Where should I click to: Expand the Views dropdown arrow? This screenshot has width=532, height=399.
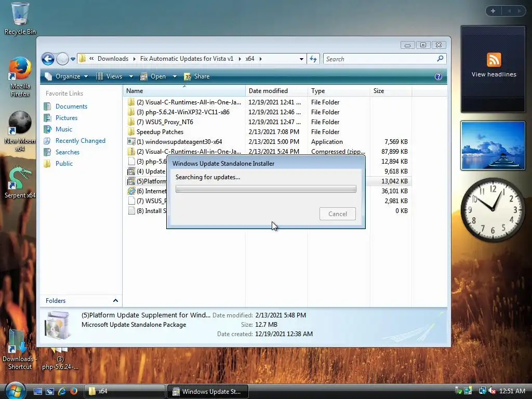pyautogui.click(x=131, y=76)
